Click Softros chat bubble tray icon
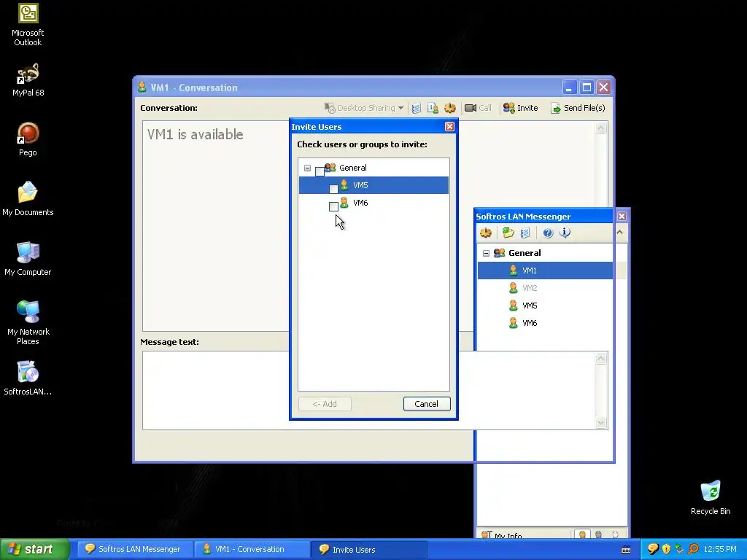This screenshot has height=560, width=747. pos(653,549)
